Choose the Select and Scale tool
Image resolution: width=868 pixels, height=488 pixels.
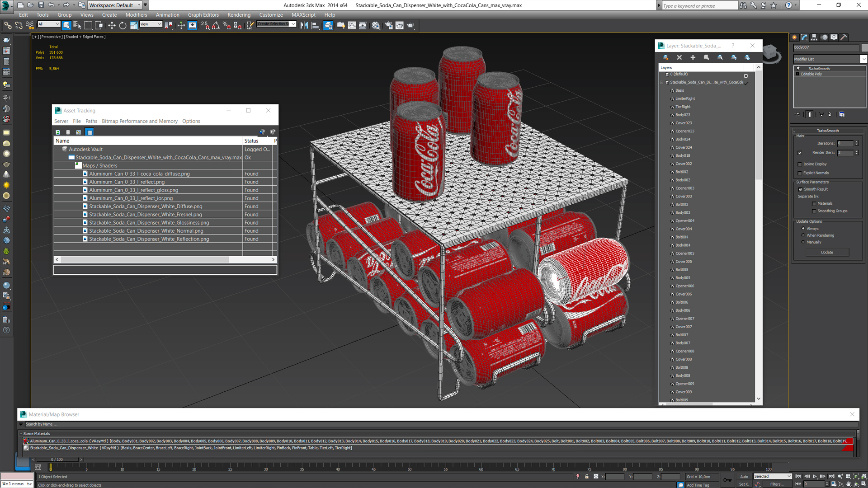tap(134, 25)
